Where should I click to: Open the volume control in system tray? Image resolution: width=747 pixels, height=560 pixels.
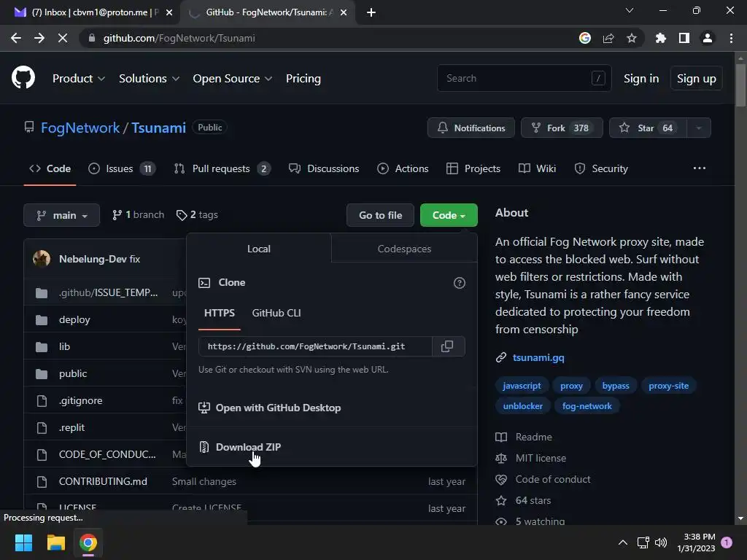click(661, 542)
